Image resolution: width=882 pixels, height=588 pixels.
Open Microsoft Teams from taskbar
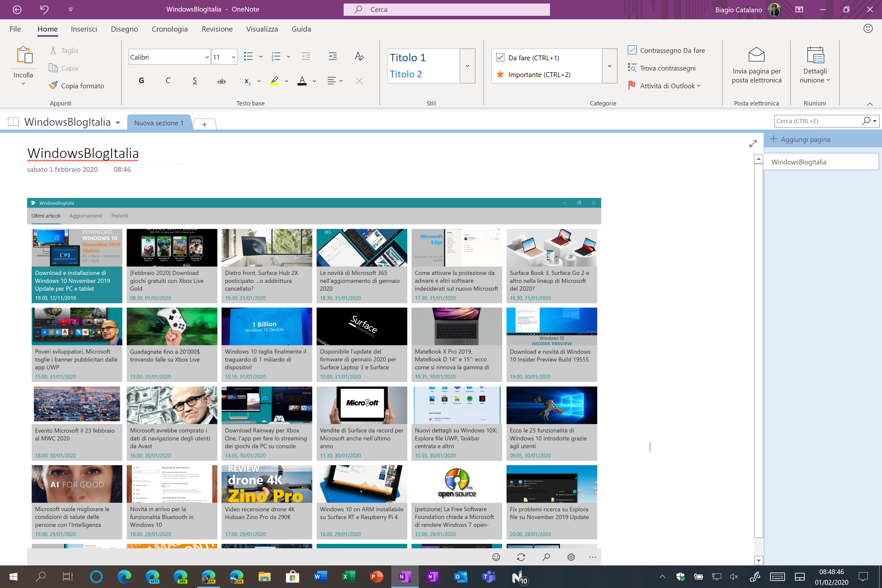489,576
